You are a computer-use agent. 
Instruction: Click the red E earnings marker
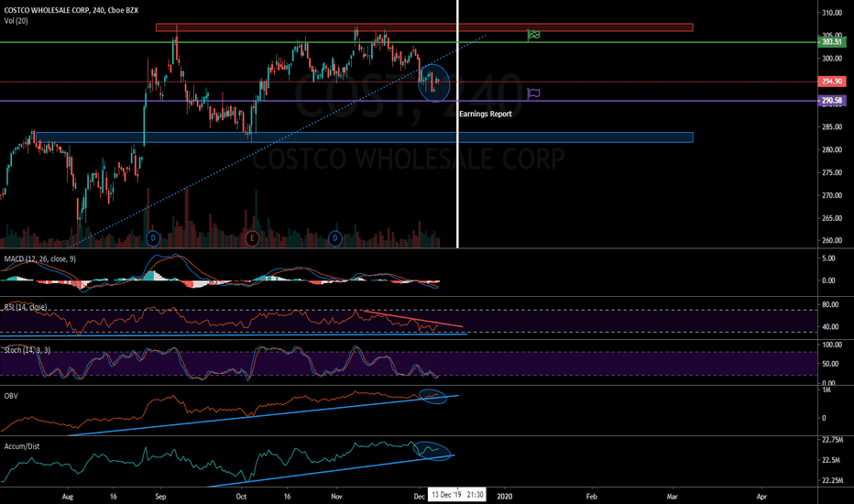click(252, 238)
